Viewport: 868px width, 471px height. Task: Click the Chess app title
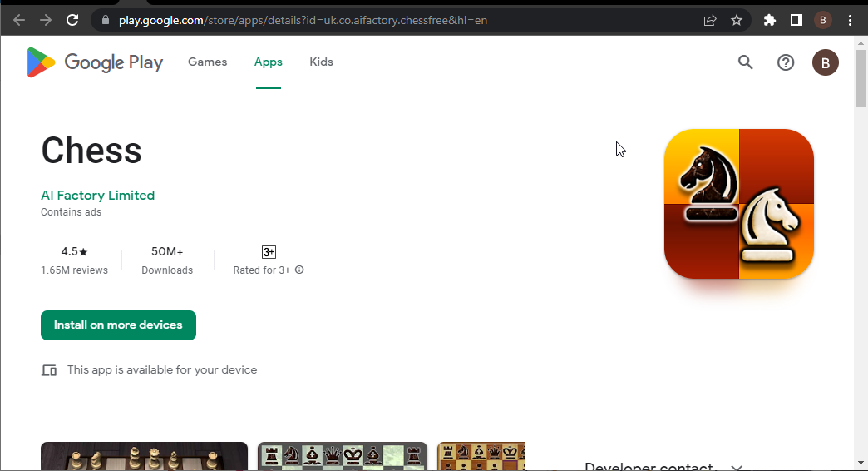pos(91,151)
